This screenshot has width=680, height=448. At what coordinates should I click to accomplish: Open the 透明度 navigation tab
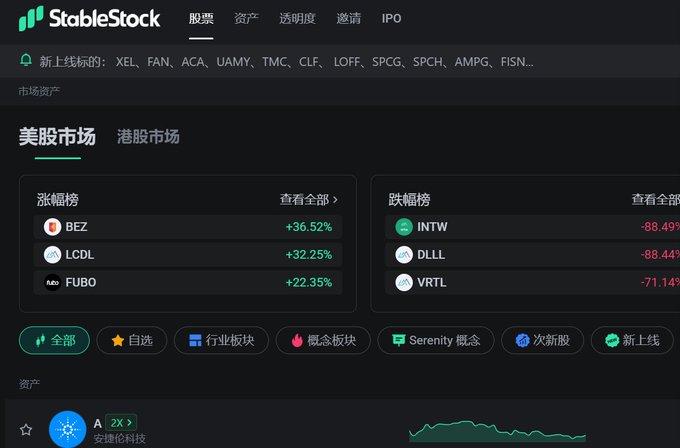(298, 19)
